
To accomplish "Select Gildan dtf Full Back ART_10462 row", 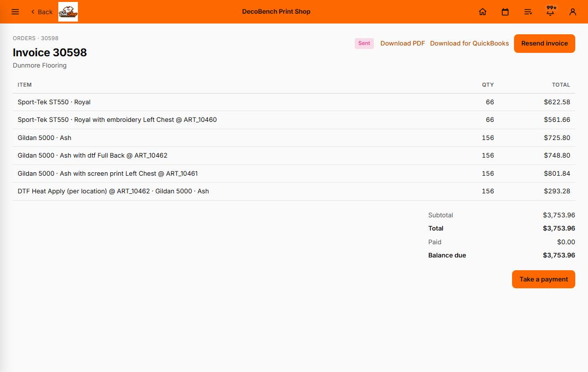I will point(294,156).
